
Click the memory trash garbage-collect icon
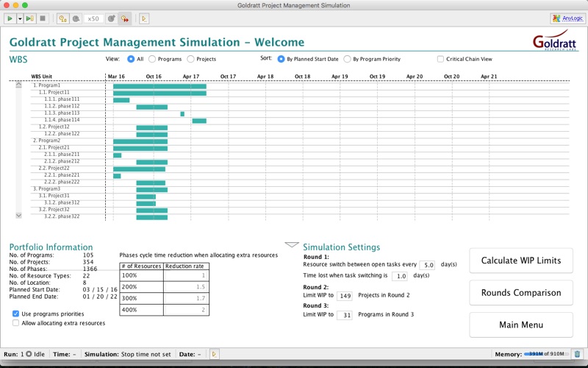pos(577,354)
